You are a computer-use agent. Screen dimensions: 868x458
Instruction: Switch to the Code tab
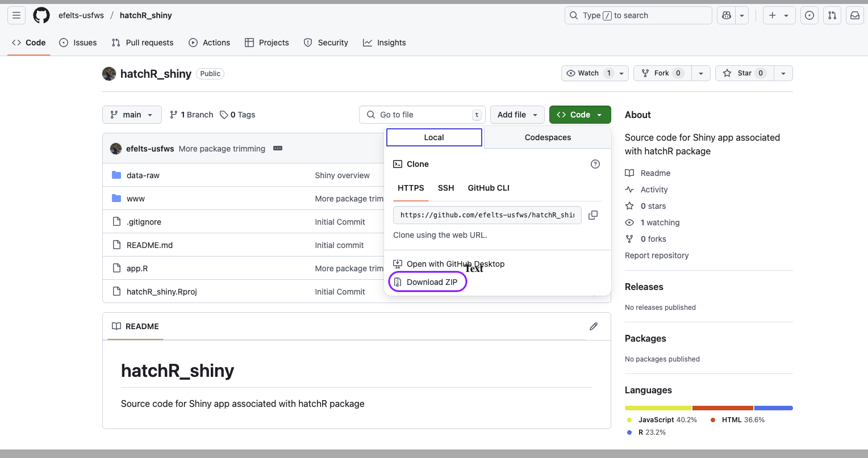pyautogui.click(x=29, y=43)
